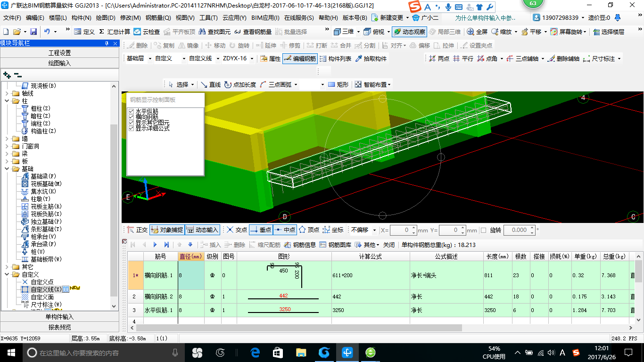Open the 其他 dropdown in rebar toolbar
The image size is (644, 362).
tap(367, 245)
